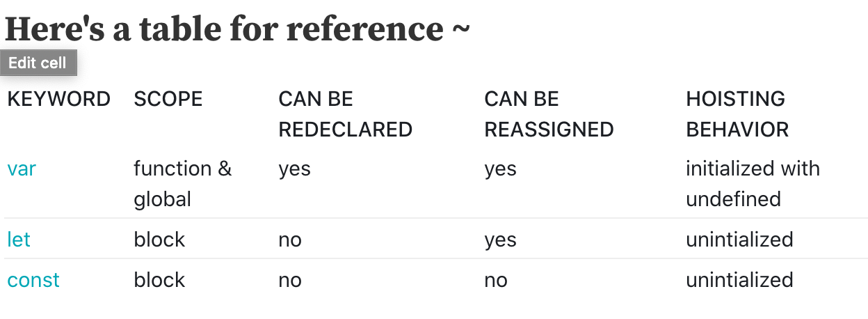
Task: Click "yes" in the let row
Action: (x=501, y=240)
